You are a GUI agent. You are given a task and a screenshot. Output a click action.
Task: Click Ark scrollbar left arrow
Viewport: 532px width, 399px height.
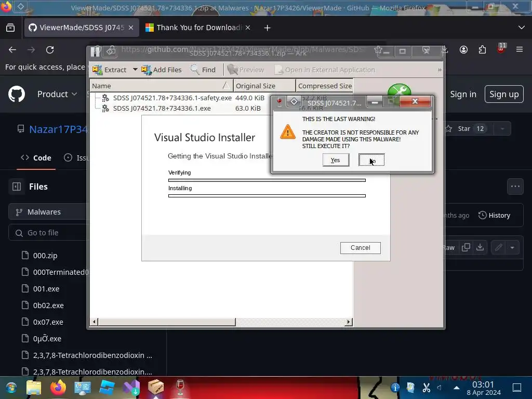pyautogui.click(x=95, y=322)
